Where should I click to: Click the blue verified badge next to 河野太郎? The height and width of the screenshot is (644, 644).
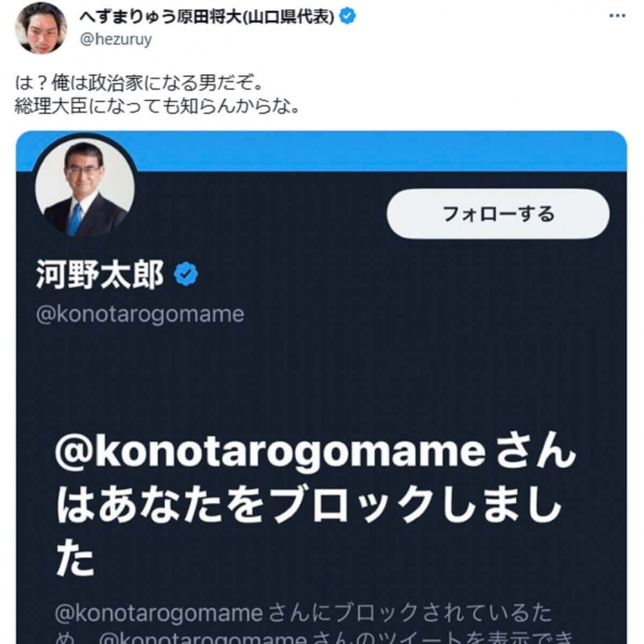pyautogui.click(x=186, y=275)
